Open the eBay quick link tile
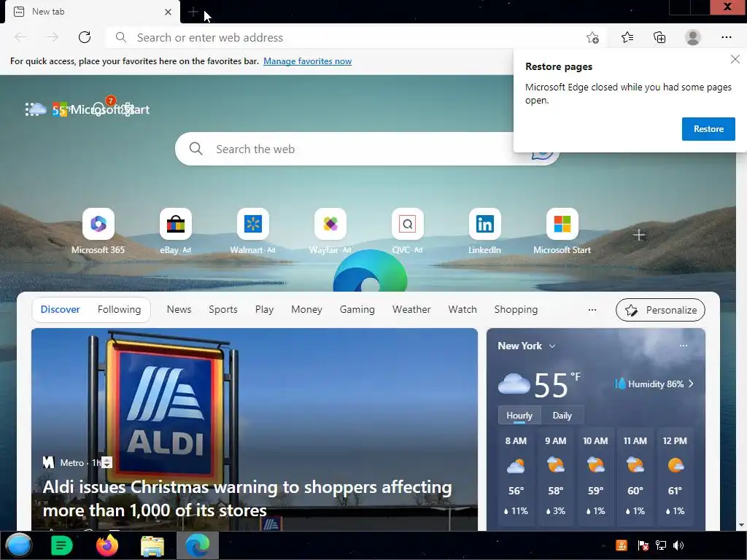The width and height of the screenshot is (747, 560). point(175,231)
